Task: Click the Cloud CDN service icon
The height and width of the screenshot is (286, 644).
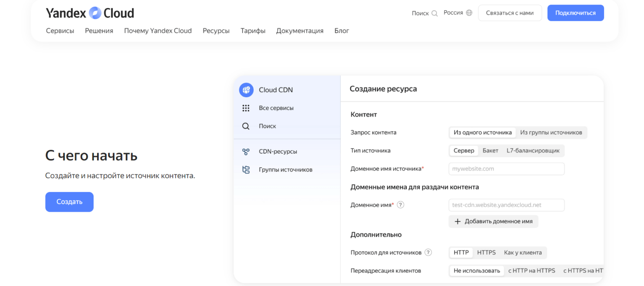Action: coord(246,90)
